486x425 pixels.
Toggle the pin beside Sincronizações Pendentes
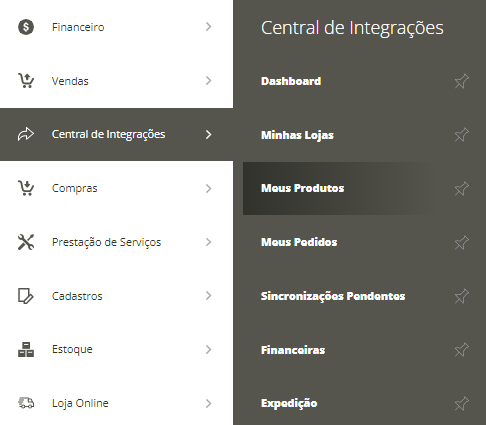(x=462, y=296)
